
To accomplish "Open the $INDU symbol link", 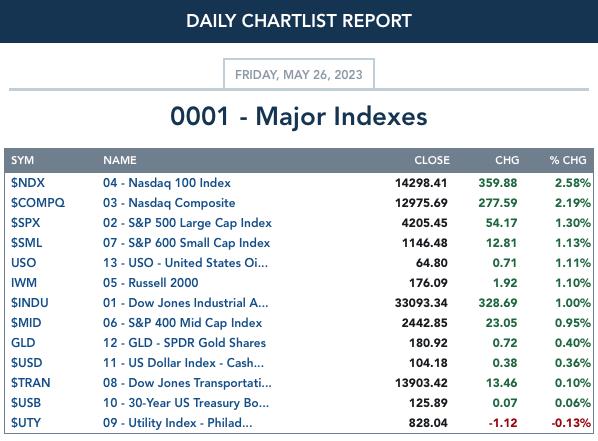I will [x=30, y=303].
